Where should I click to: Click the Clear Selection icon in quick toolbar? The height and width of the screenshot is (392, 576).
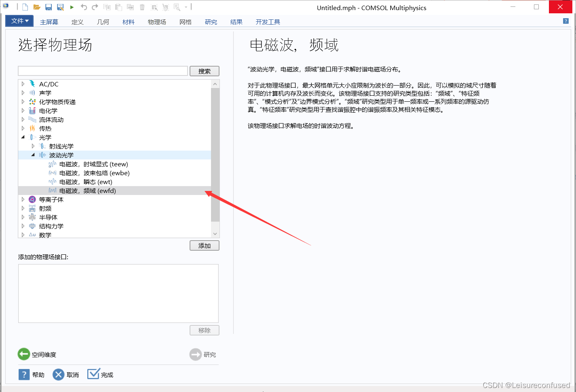(x=165, y=7)
